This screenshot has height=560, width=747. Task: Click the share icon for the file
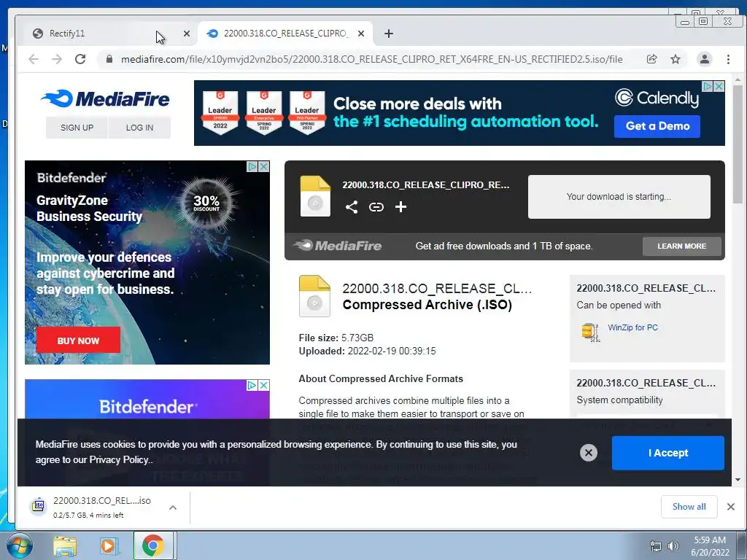click(x=352, y=206)
